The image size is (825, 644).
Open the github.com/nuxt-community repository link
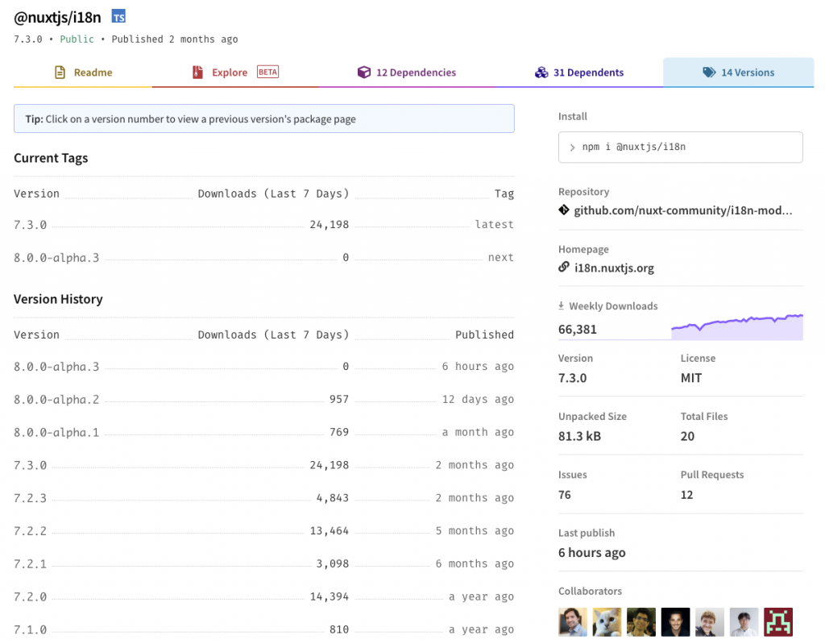[682, 210]
